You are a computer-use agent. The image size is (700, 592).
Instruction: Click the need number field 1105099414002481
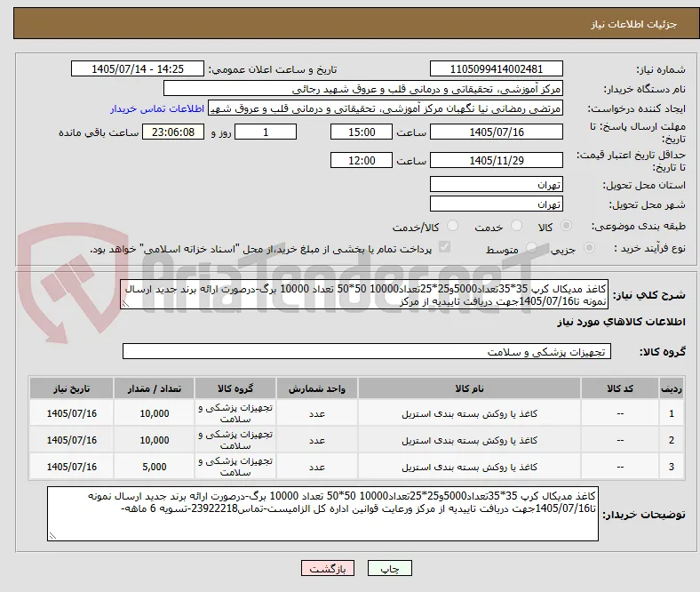(496, 68)
